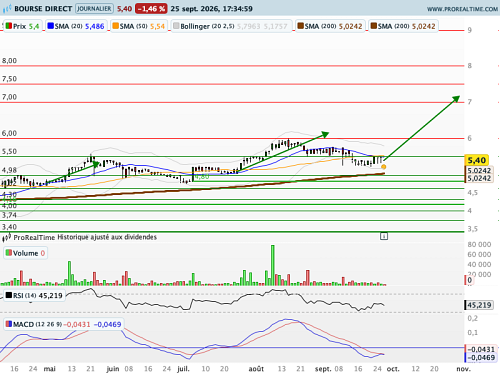Open the WWW.PROREALTIME.COM link
The image size is (500, 375).
pyautogui.click(x=462, y=9)
